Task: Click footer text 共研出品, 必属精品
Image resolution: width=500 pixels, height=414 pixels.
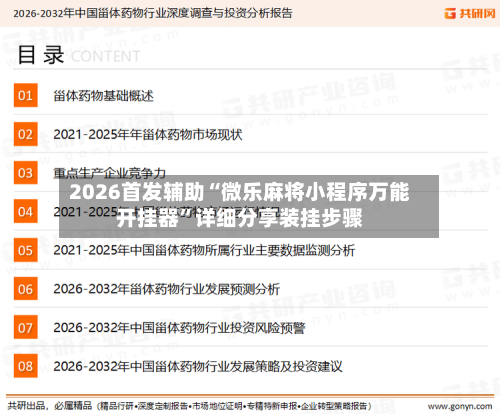Action: (50, 406)
